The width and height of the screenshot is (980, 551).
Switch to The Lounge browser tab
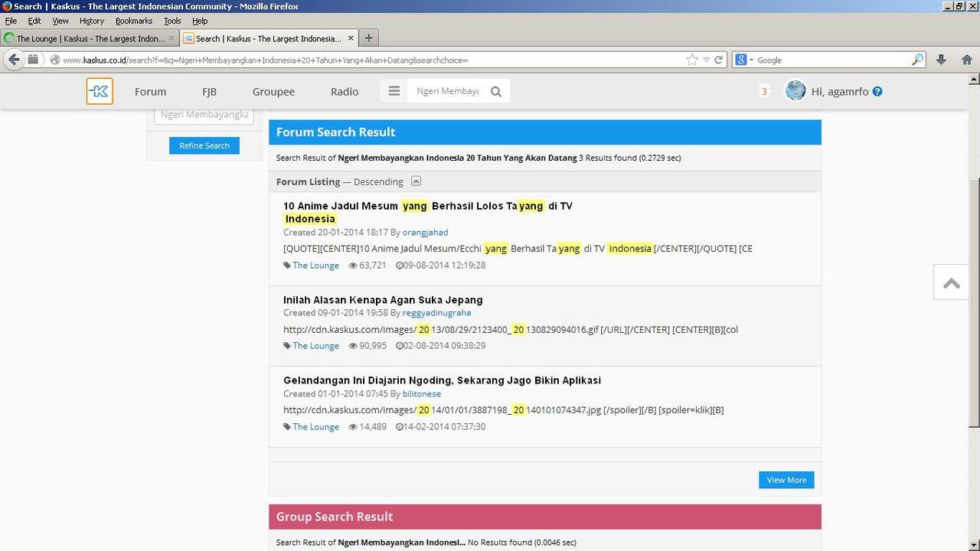pos(90,38)
